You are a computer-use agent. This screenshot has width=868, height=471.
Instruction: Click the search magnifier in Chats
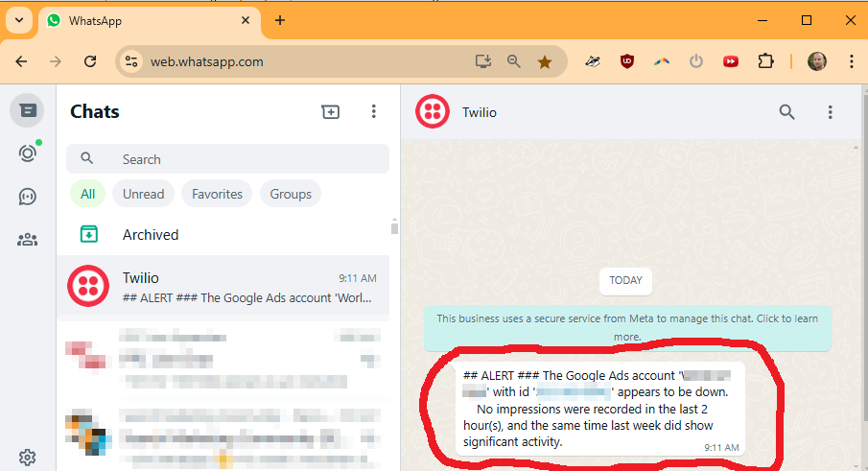click(x=87, y=158)
